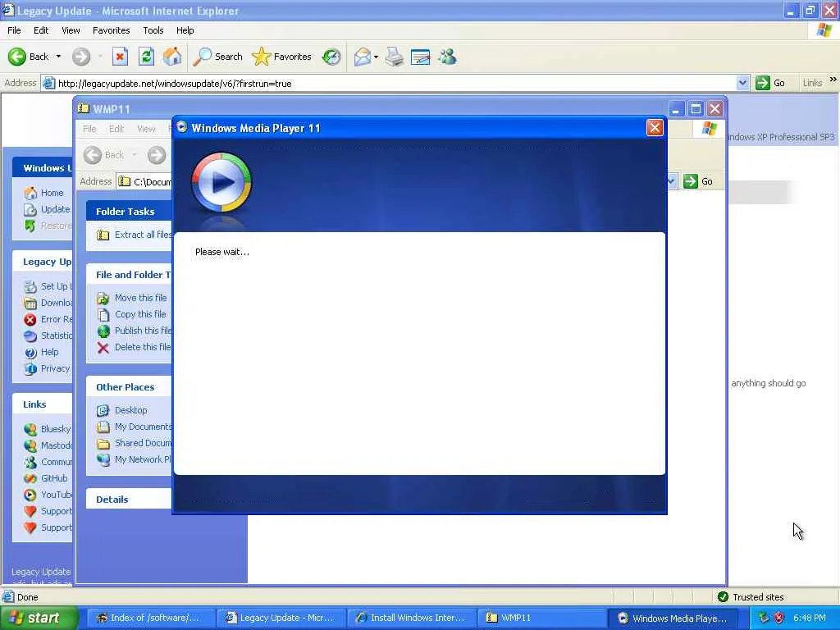Click Home link in Windows Update sidebar
840x630 pixels.
pyautogui.click(x=44, y=193)
